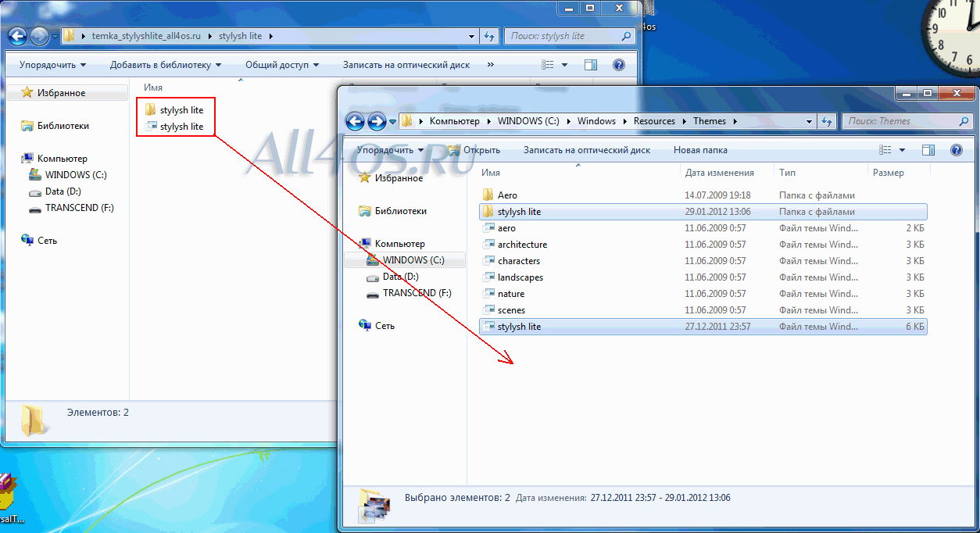Click folder icon in Themes address bar
Image resolution: width=980 pixels, height=533 pixels.
[406, 121]
